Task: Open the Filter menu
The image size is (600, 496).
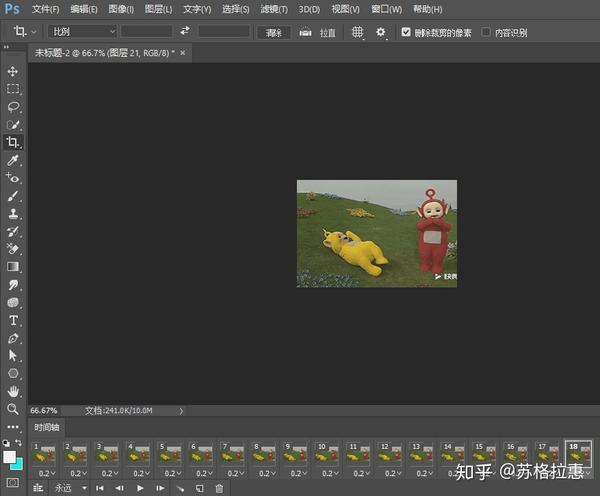Action: coord(274,9)
